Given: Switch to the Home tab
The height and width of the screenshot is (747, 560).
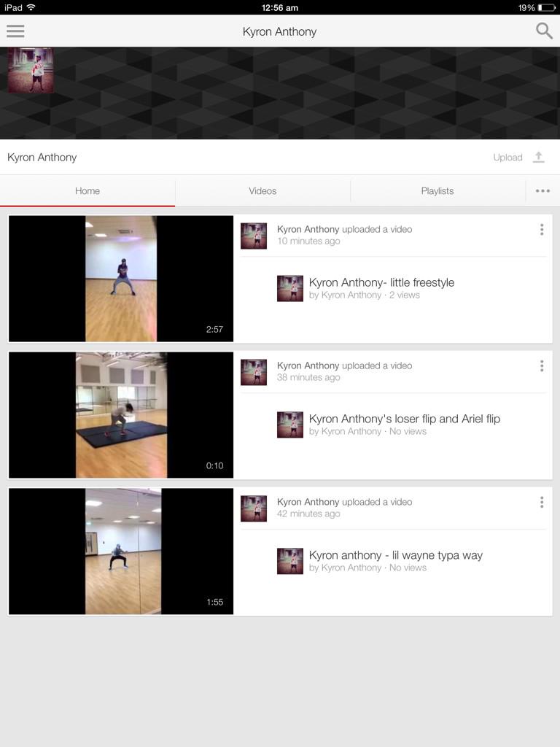Looking at the screenshot, I should pyautogui.click(x=87, y=190).
